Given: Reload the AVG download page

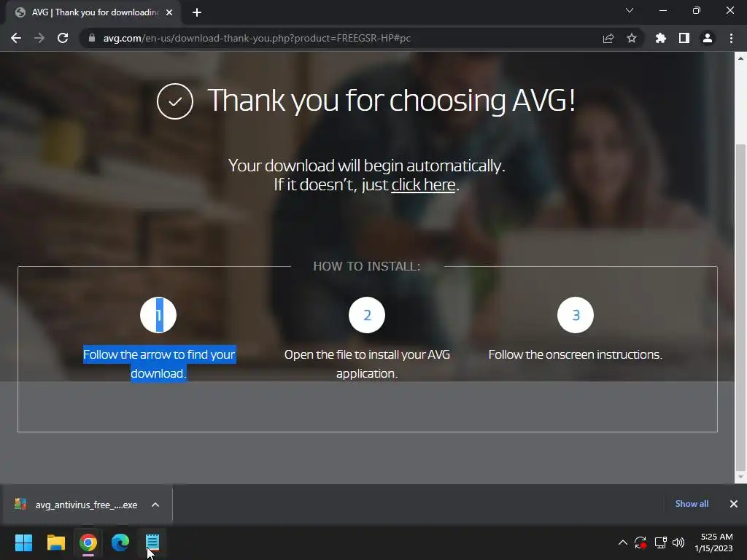Looking at the screenshot, I should click(x=63, y=38).
